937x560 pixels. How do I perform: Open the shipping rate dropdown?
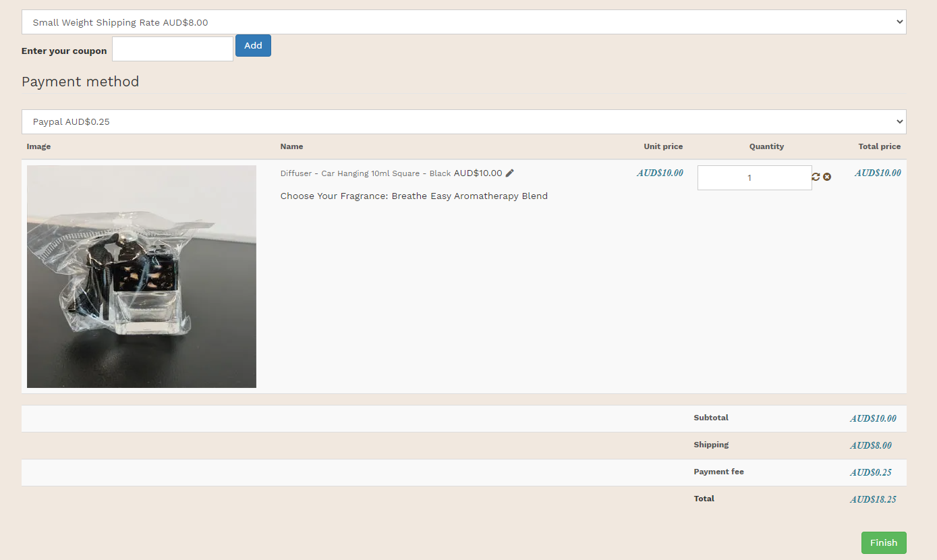click(x=464, y=22)
